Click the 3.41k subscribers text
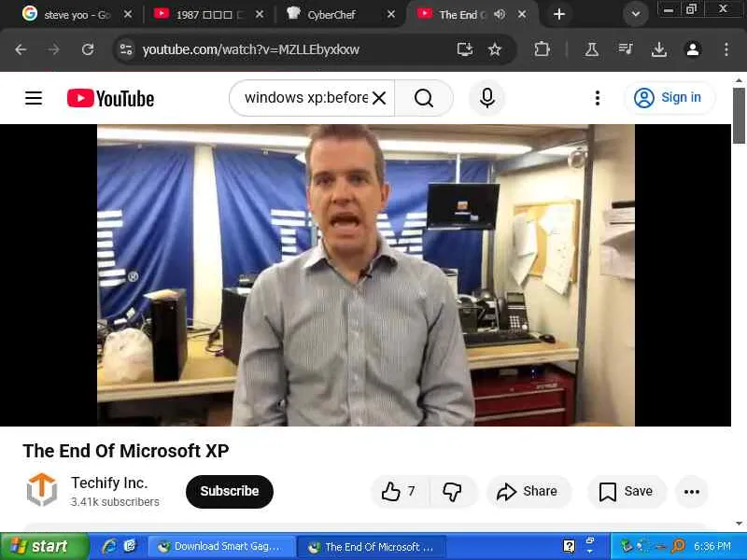 [x=115, y=502]
